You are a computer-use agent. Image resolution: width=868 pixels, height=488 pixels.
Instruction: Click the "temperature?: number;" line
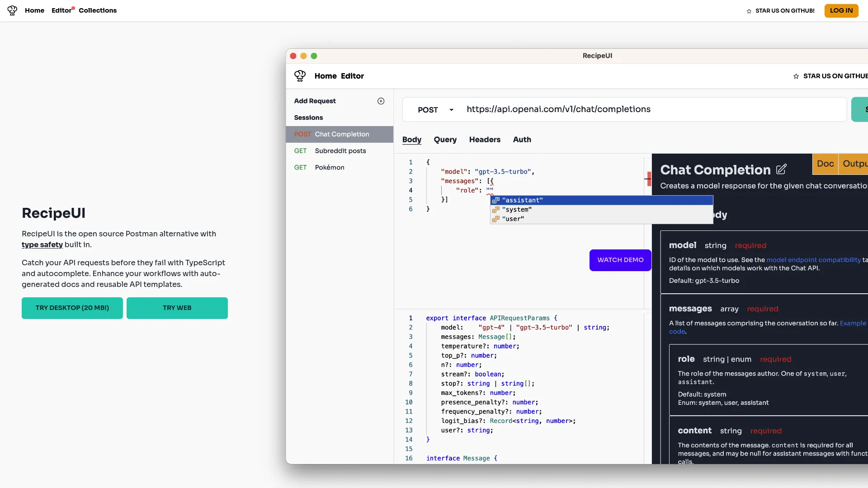coord(480,346)
